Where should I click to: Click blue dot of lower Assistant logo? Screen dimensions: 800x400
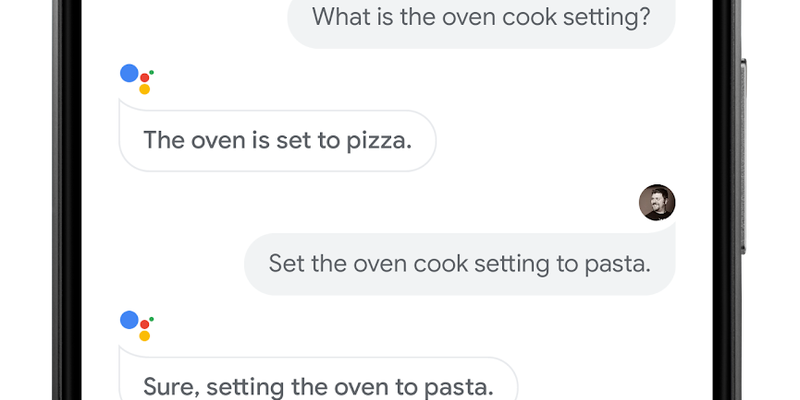(128, 320)
